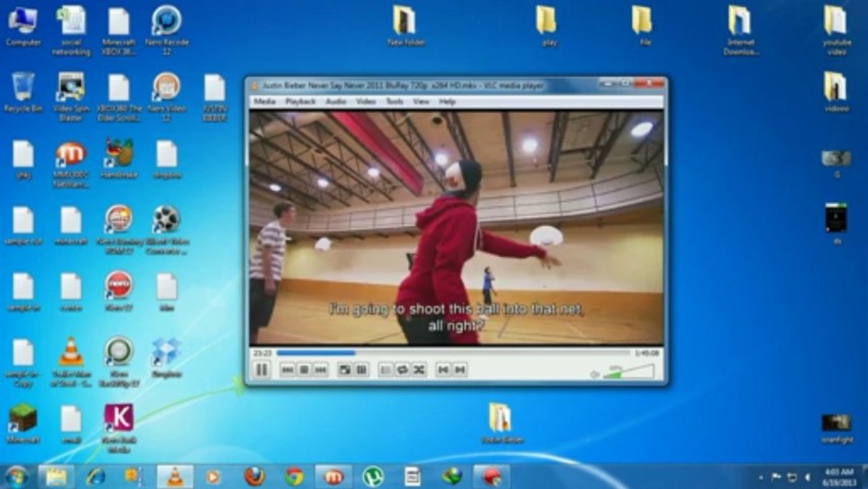Select youtube video folder on desktop
868x489 pixels.
click(x=837, y=30)
